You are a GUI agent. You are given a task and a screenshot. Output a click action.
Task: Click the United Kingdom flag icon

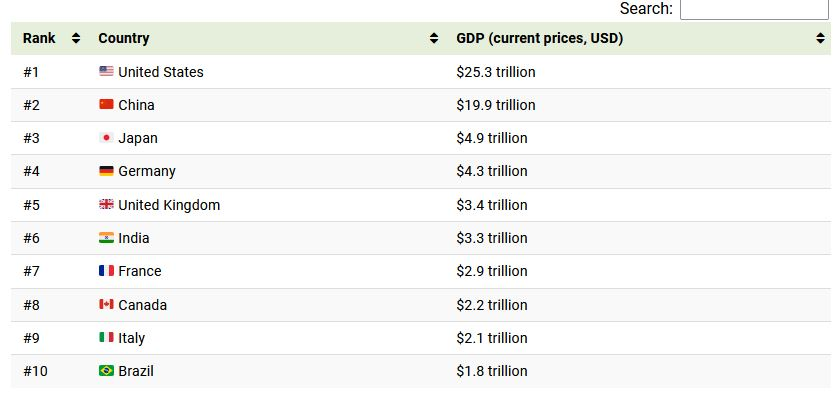coord(106,204)
